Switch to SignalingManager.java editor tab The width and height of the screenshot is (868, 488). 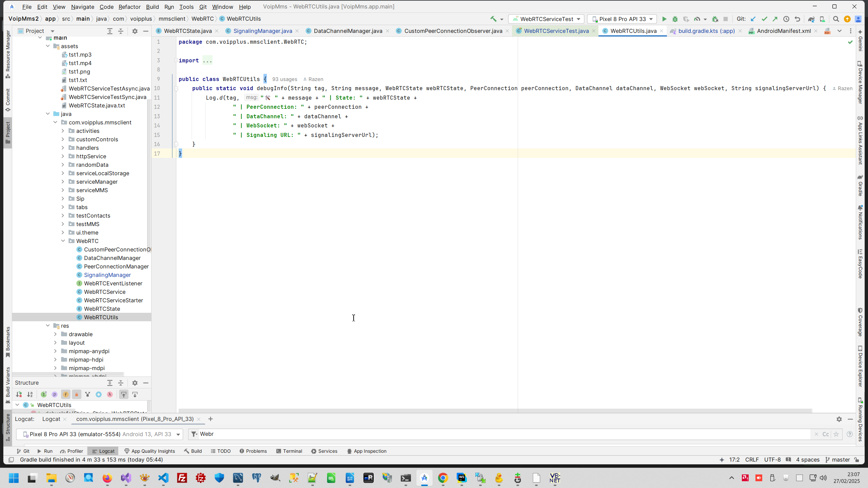pyautogui.click(x=262, y=31)
